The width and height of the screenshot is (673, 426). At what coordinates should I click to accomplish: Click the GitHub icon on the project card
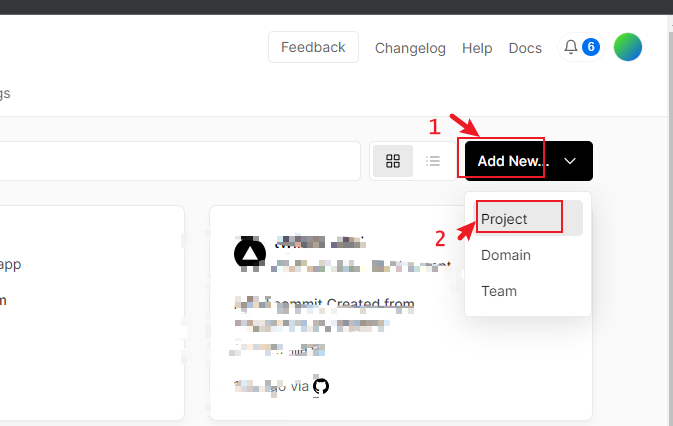pos(321,386)
